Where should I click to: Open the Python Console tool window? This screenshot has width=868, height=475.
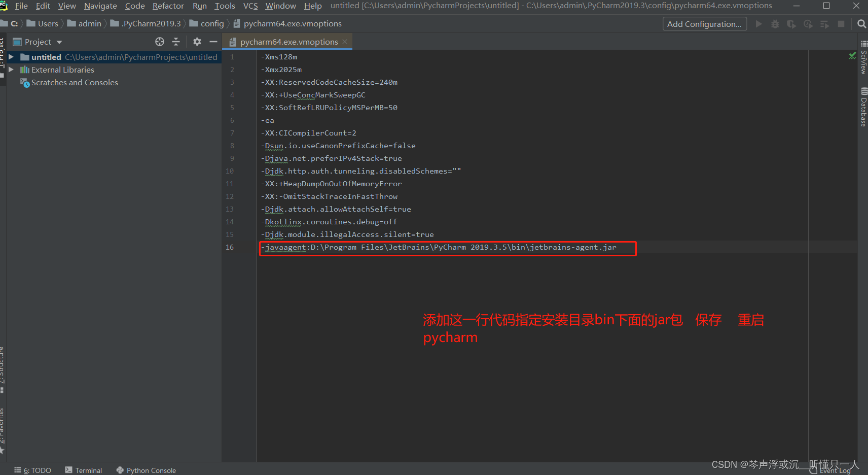[146, 470]
